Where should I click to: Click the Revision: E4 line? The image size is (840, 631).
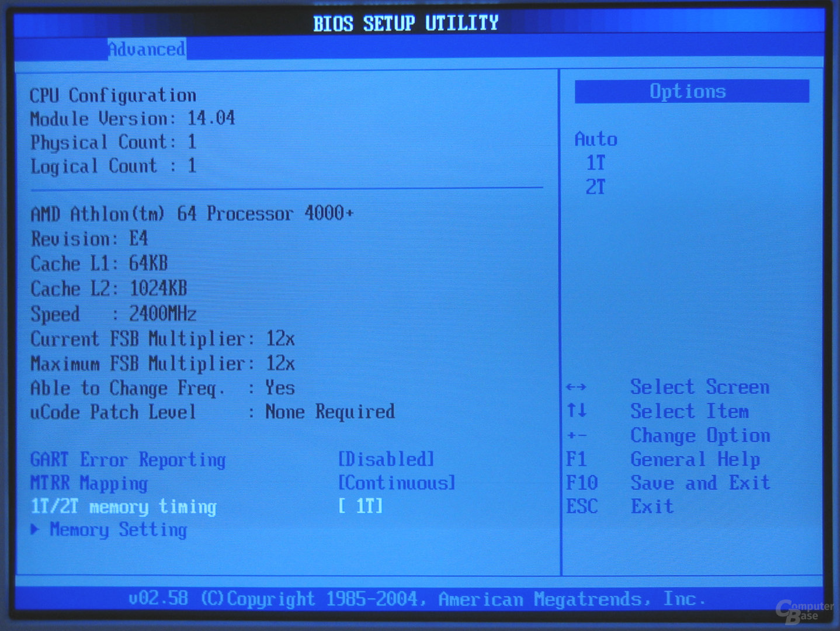click(89, 239)
